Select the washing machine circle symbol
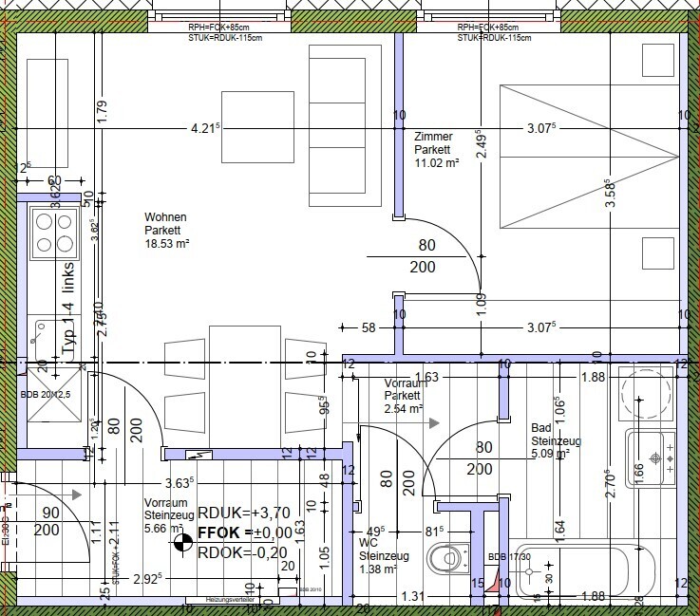 pyautogui.click(x=646, y=393)
